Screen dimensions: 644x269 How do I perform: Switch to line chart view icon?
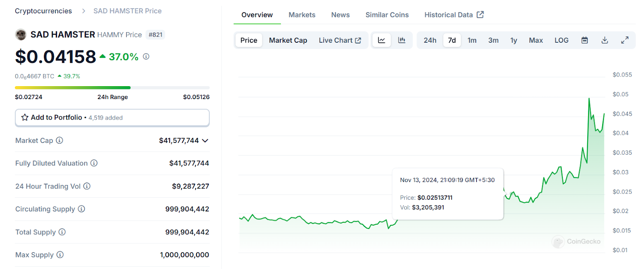[x=382, y=40]
